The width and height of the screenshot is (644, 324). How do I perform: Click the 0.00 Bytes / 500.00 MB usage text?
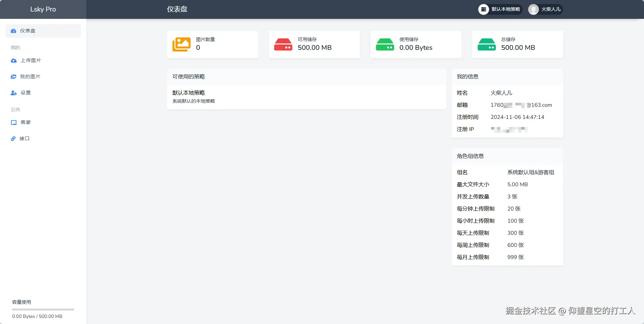click(x=37, y=317)
